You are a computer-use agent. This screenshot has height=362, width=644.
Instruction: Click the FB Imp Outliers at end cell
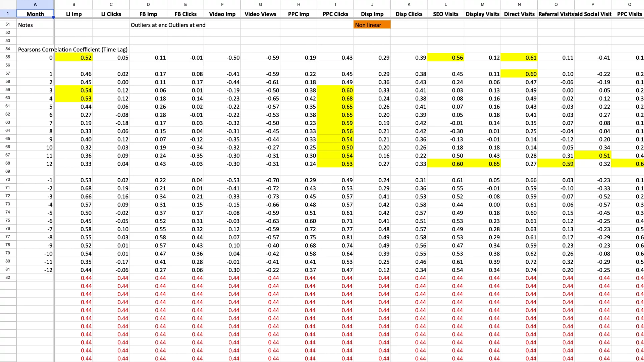tap(148, 25)
